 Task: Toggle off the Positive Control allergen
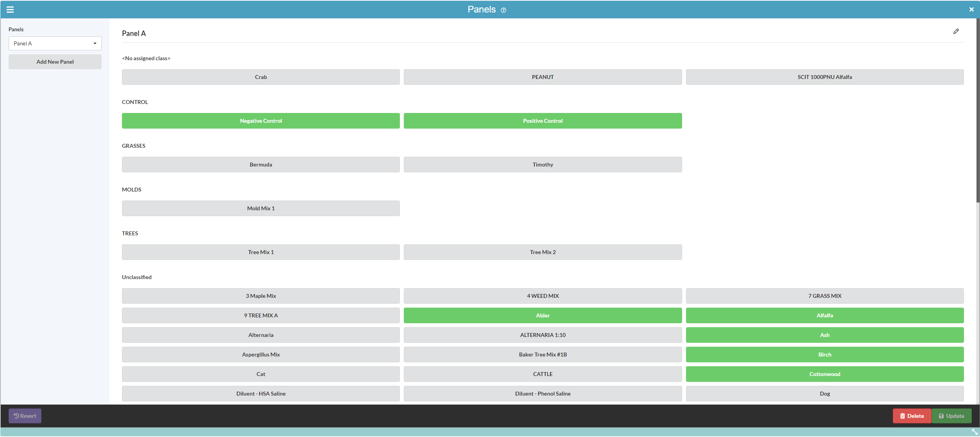[x=543, y=121]
